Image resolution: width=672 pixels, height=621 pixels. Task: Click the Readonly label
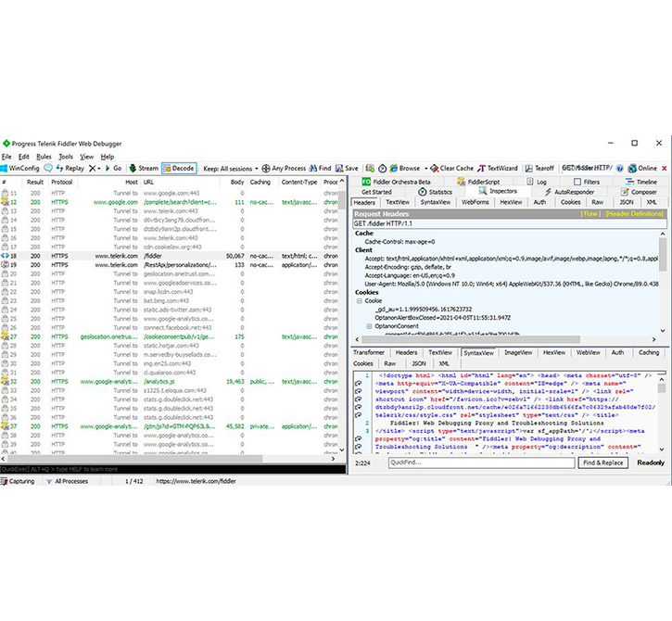(650, 463)
